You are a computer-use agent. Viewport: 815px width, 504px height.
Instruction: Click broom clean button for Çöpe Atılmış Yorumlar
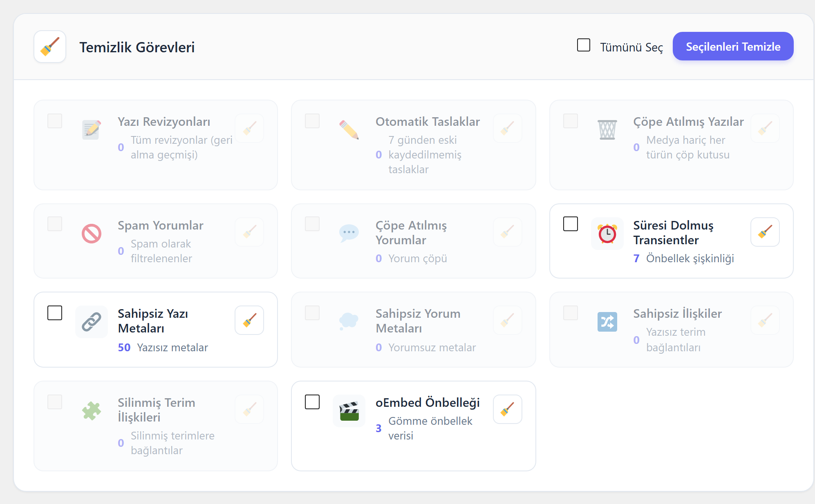click(507, 232)
